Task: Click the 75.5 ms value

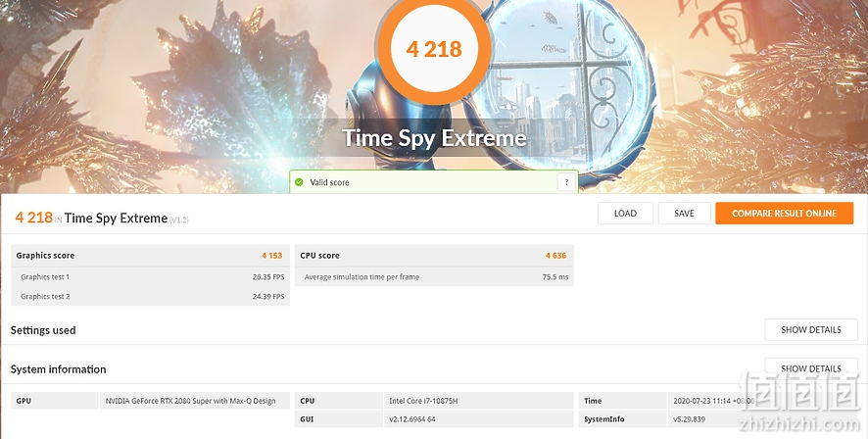Action: pyautogui.click(x=555, y=276)
